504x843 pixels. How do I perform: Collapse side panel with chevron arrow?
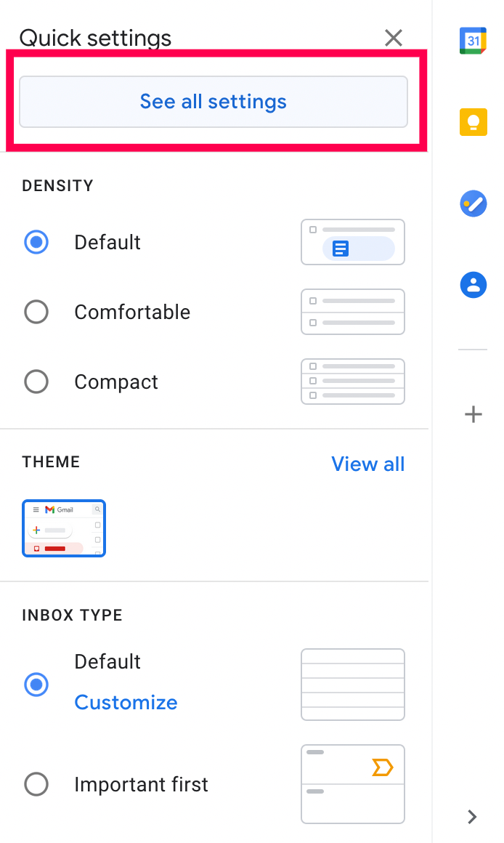pyautogui.click(x=473, y=817)
